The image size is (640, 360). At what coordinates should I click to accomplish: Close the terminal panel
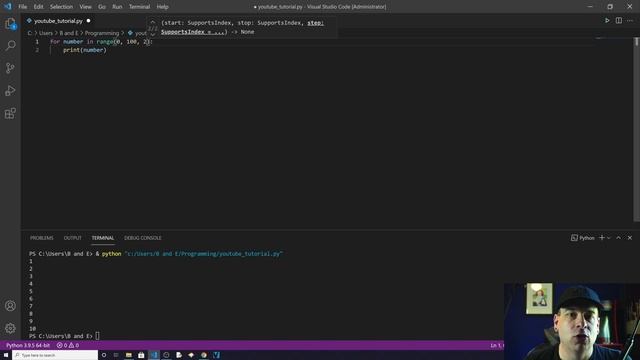[x=630, y=238]
